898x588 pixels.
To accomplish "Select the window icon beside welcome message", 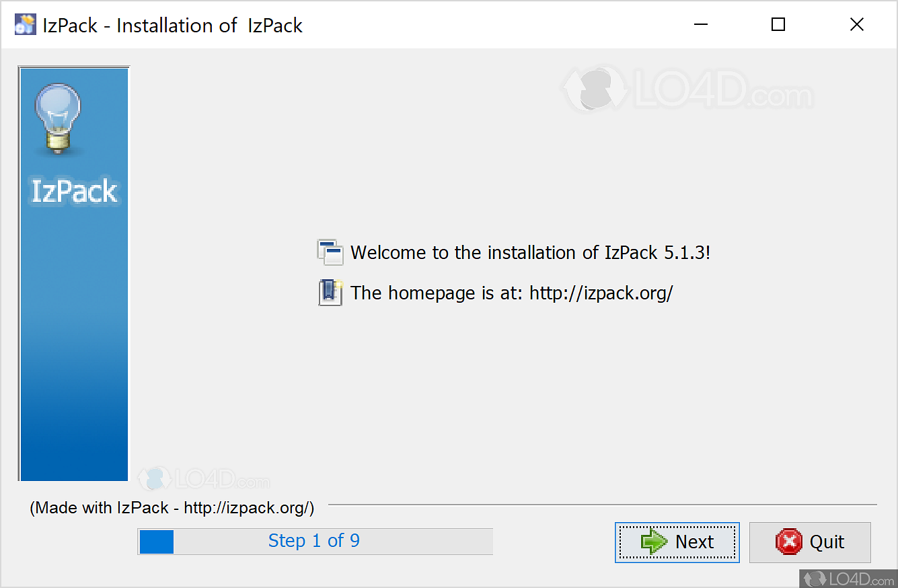I will [330, 252].
